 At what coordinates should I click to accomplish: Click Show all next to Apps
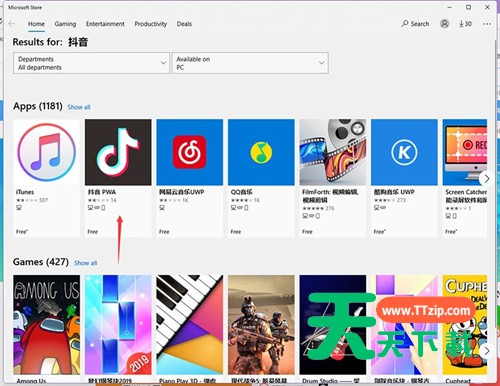coord(79,107)
